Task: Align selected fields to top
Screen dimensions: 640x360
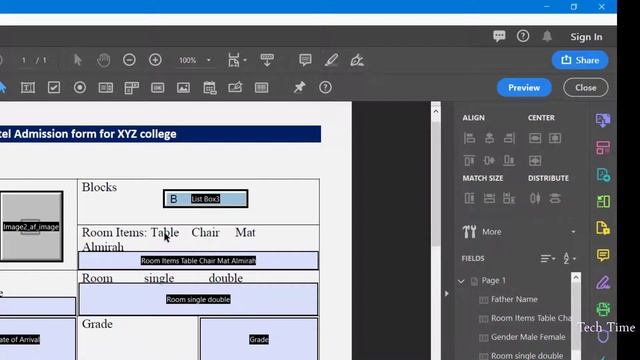Action: 469,160
